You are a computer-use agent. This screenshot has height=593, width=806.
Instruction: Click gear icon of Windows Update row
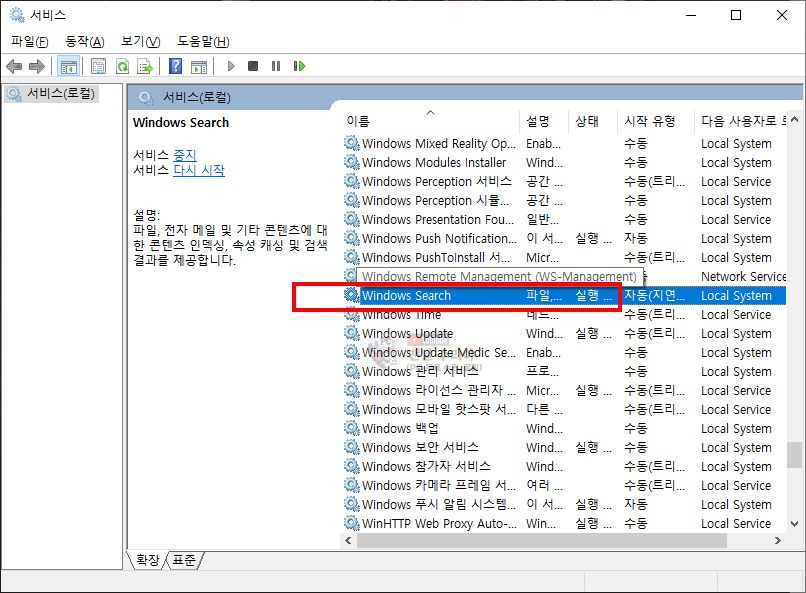pyautogui.click(x=352, y=333)
